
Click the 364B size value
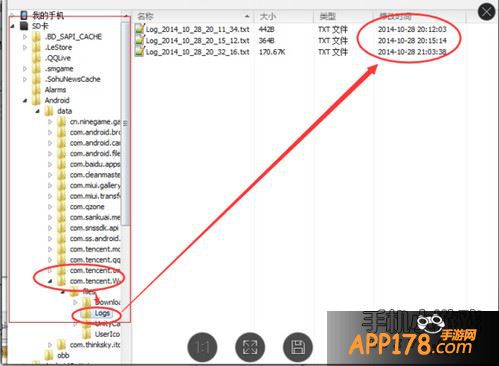click(x=267, y=41)
